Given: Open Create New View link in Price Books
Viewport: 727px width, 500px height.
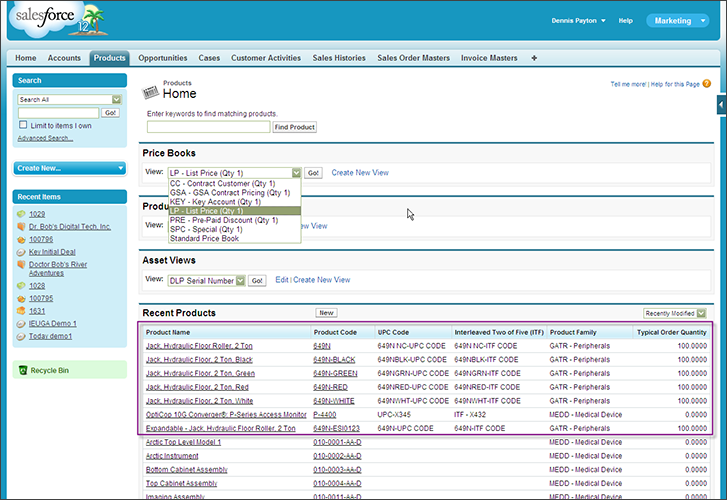Looking at the screenshot, I should click(360, 173).
